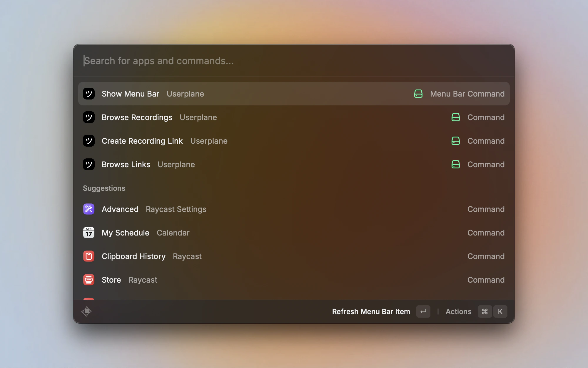The height and width of the screenshot is (368, 588).
Task: Click the Userplane icon beside Create Recording Link
Action: (x=88, y=141)
